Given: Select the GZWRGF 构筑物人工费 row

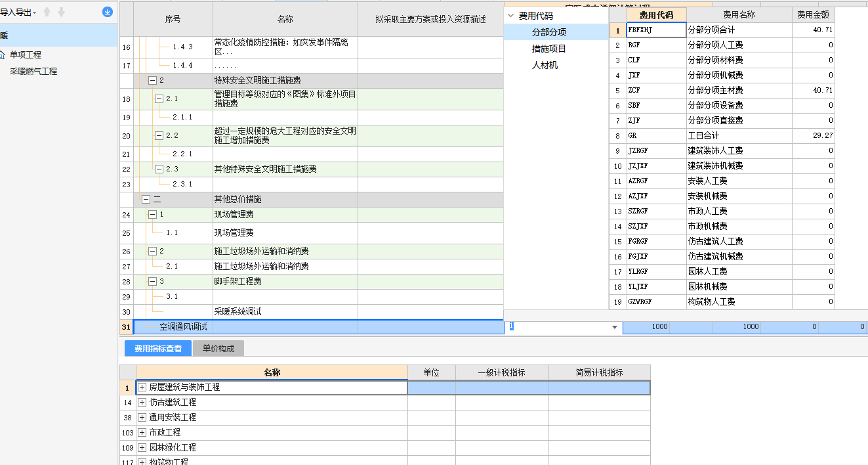Looking at the screenshot, I should coord(722,302).
